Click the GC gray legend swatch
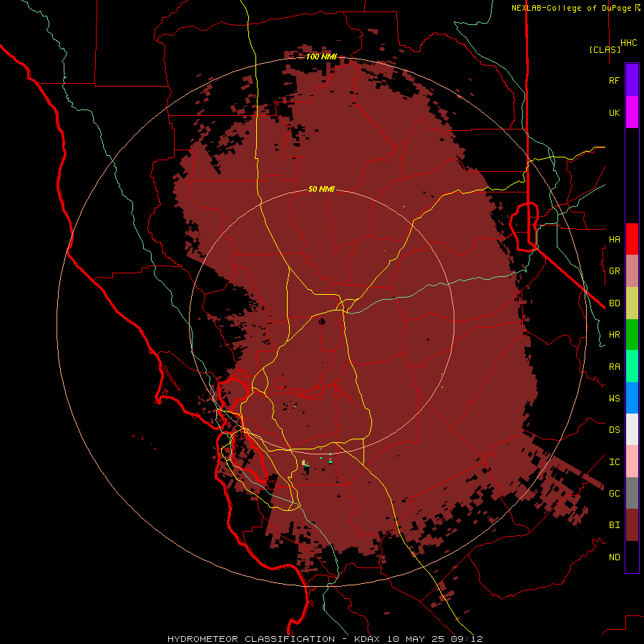644x644 pixels. point(632,493)
